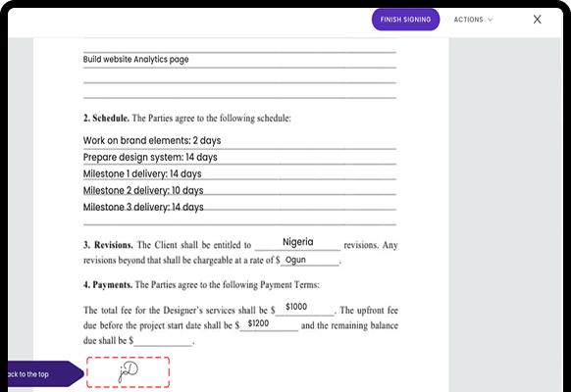Click the blank line below Milestone 3
Image resolution: width=571 pixels, height=392 pixels.
[239, 220]
